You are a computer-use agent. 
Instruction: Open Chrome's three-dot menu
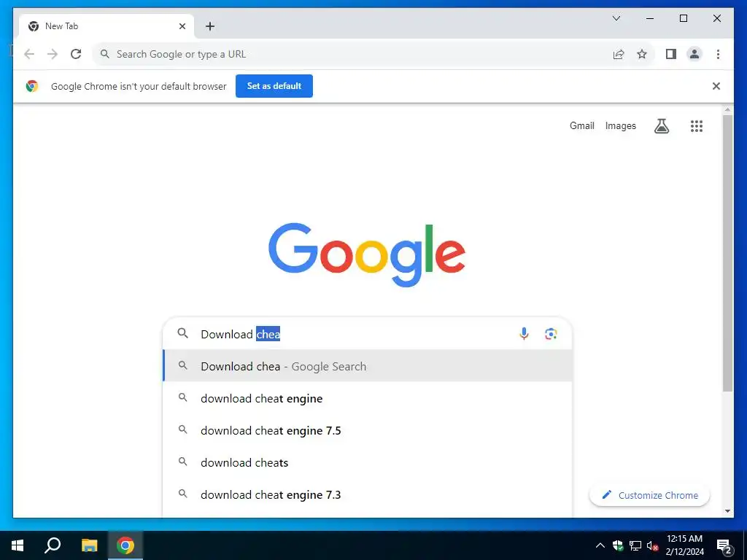click(718, 54)
